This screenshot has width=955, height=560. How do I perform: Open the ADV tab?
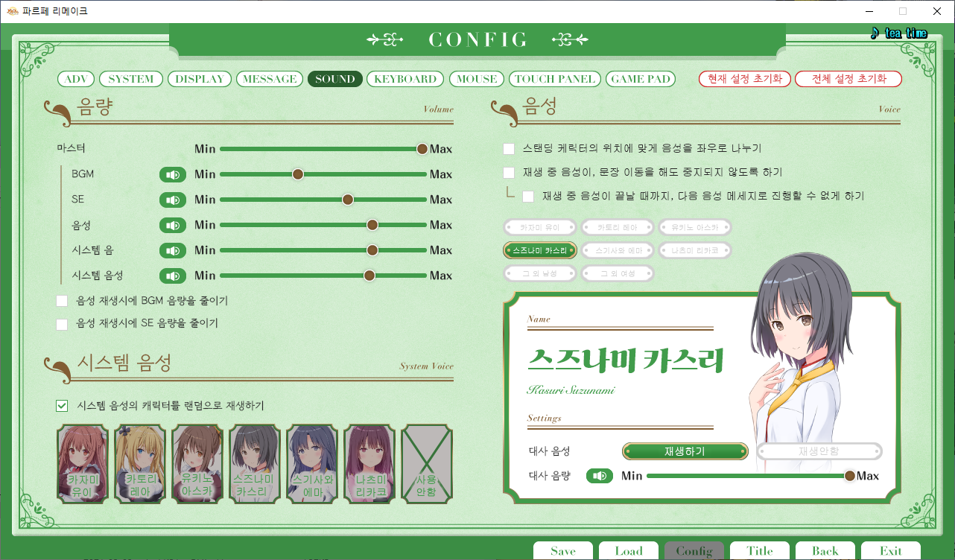tap(75, 79)
